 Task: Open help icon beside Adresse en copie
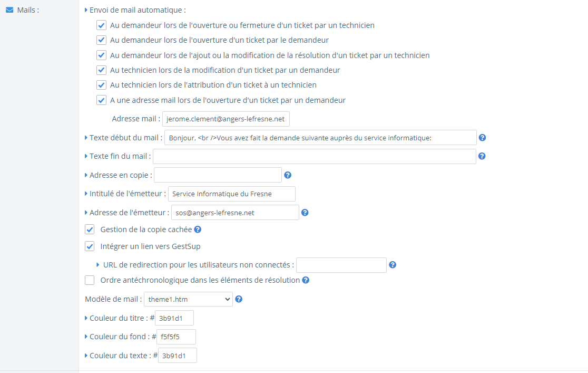click(x=288, y=175)
